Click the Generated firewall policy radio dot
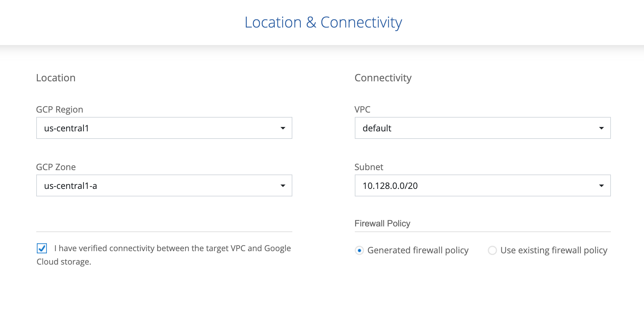 (x=360, y=250)
